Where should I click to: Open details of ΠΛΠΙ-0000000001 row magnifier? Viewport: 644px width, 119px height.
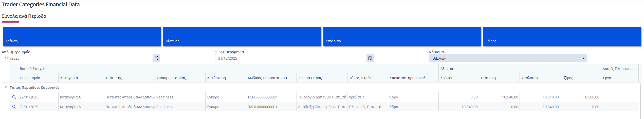click(x=14, y=107)
